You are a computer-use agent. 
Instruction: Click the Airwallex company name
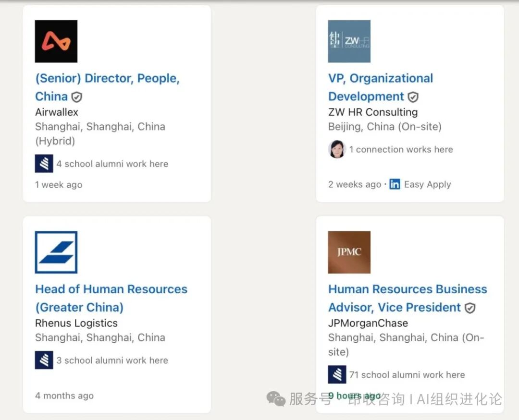57,112
